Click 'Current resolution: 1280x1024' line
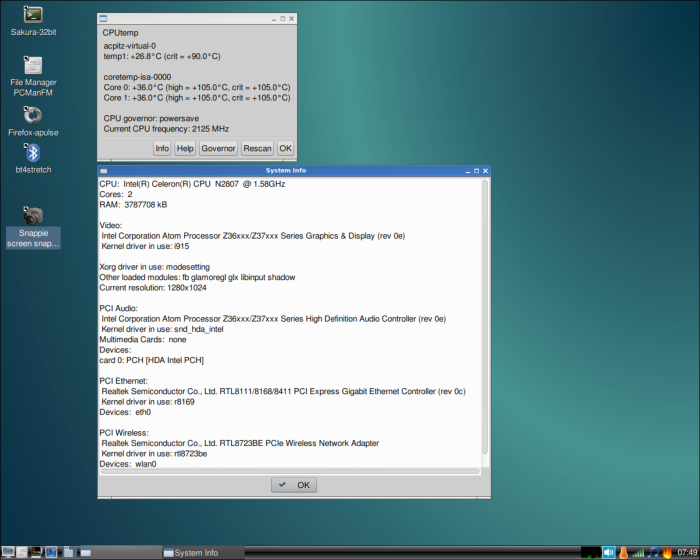Screen dimensions: 700x560 click(153, 288)
